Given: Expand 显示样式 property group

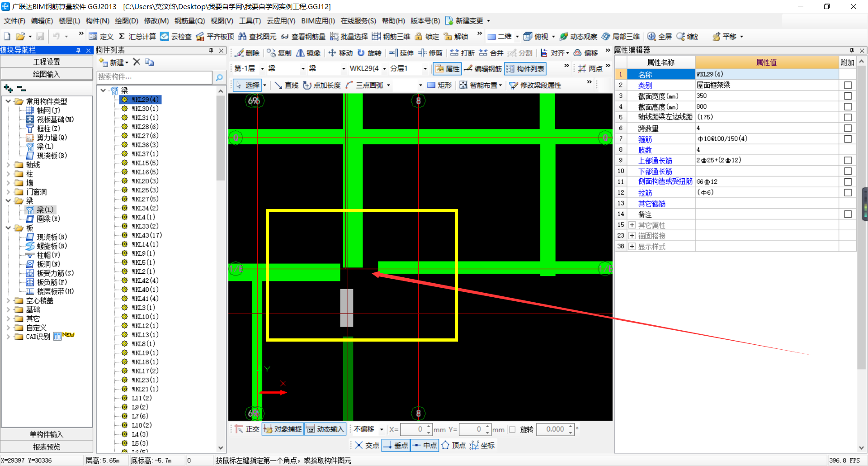Looking at the screenshot, I should [632, 247].
